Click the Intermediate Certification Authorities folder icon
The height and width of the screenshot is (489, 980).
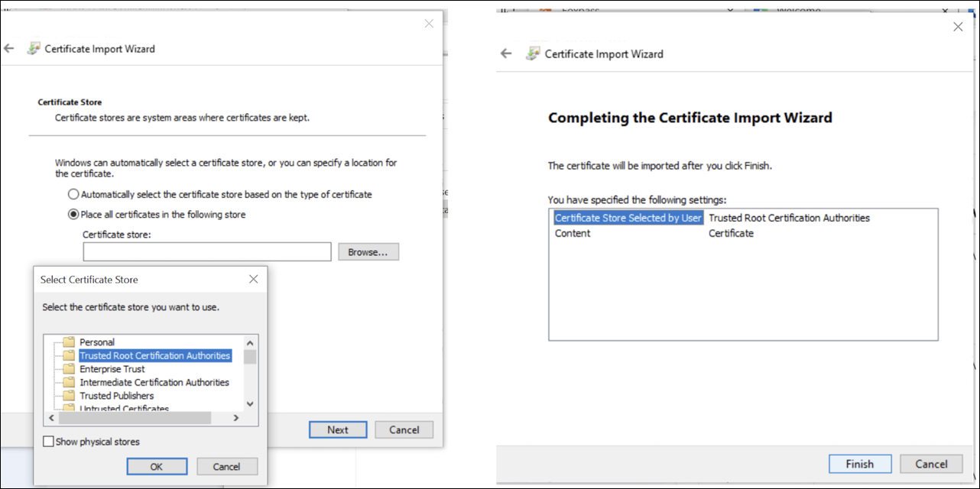click(69, 382)
